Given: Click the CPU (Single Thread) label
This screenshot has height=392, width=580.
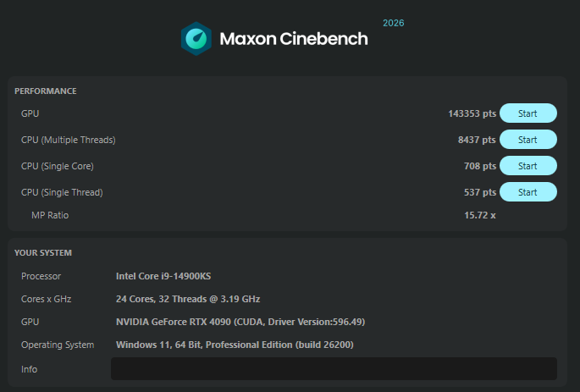Looking at the screenshot, I should 62,192.
